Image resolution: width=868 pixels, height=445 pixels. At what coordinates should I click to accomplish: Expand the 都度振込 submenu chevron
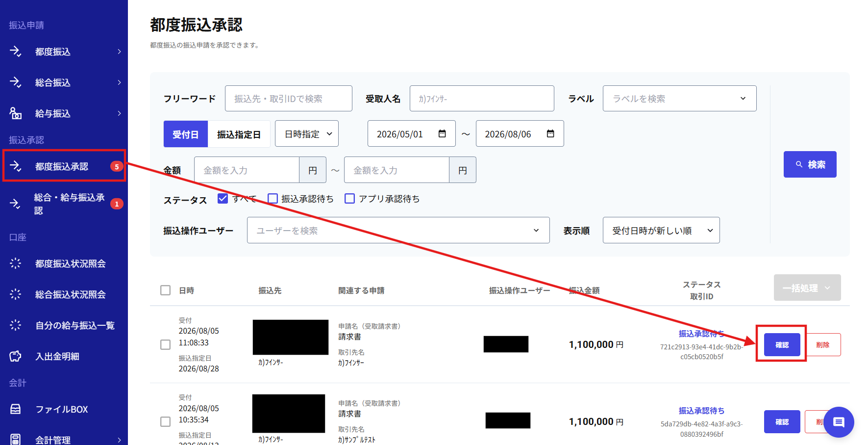coord(119,52)
